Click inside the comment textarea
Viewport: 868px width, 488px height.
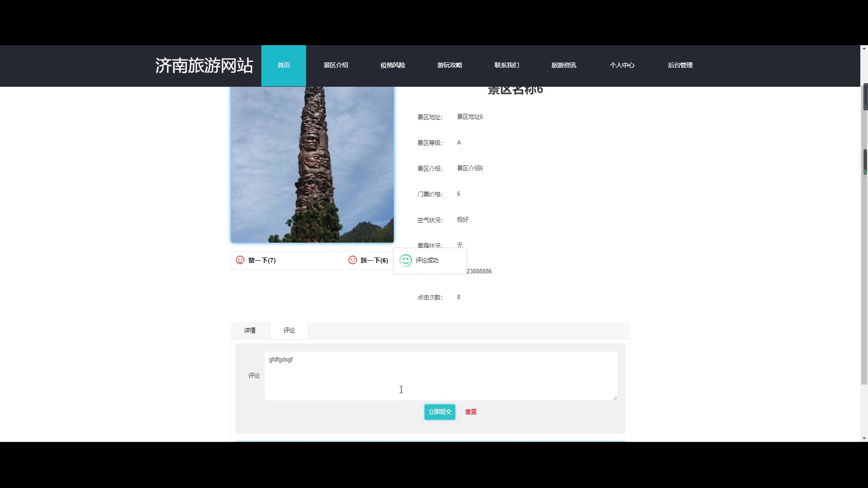click(441, 375)
